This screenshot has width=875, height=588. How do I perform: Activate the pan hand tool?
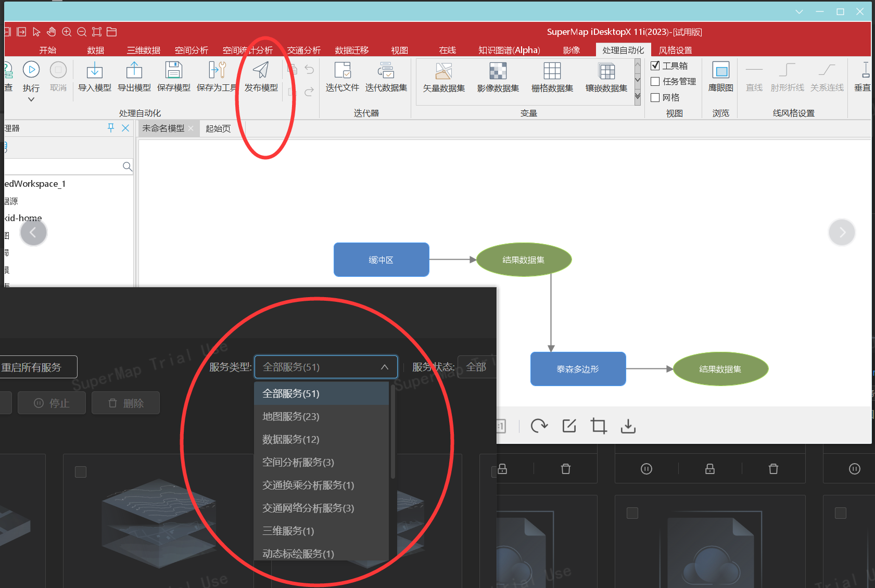click(x=51, y=32)
